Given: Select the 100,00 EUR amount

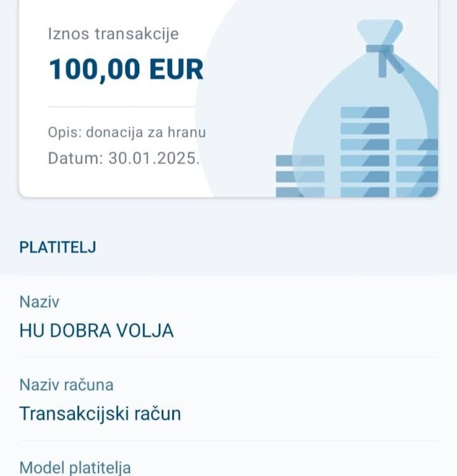Looking at the screenshot, I should (126, 70).
